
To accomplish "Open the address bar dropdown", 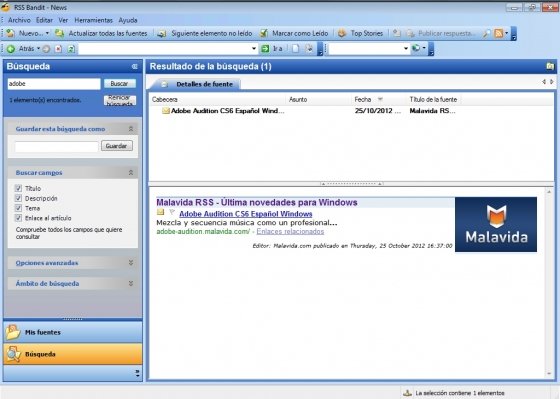I will tap(254, 49).
